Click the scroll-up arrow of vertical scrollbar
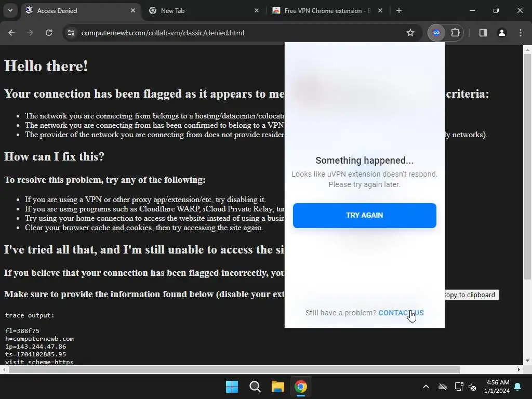Viewport: 532px width, 399px height. [527, 49]
